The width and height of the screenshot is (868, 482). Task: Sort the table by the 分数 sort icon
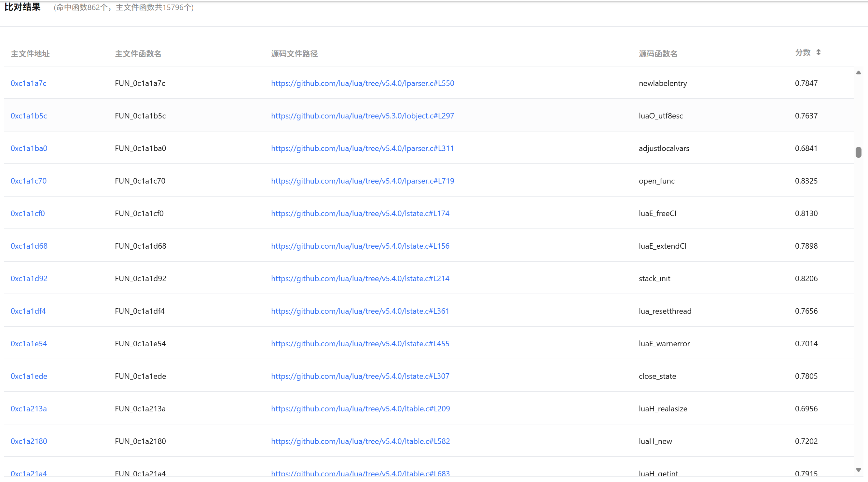coord(818,52)
